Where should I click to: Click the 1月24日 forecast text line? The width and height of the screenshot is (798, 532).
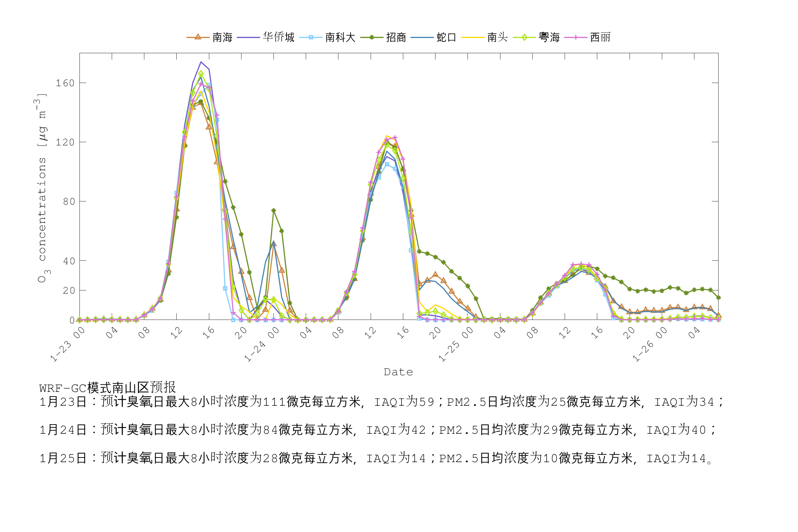click(x=378, y=430)
